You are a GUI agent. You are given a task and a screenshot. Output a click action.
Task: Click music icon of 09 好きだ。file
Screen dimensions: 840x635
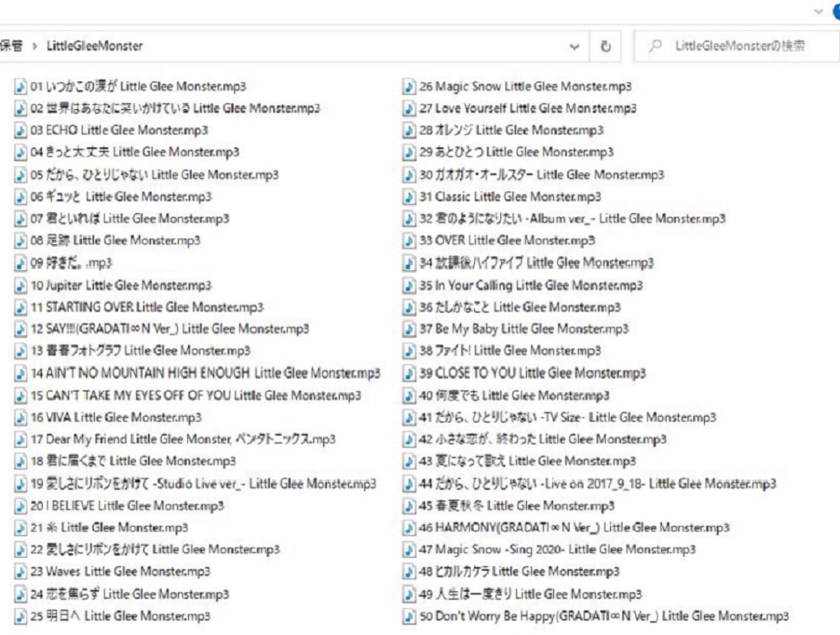click(x=21, y=263)
